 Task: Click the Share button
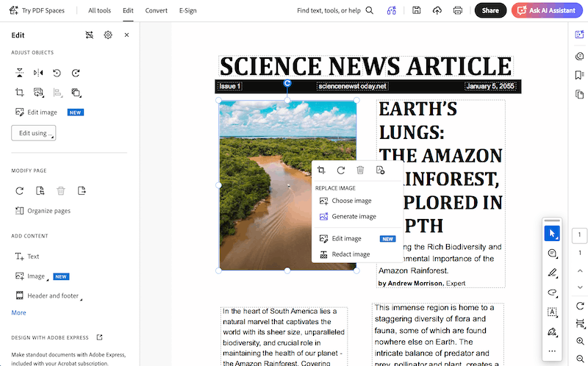click(x=490, y=10)
